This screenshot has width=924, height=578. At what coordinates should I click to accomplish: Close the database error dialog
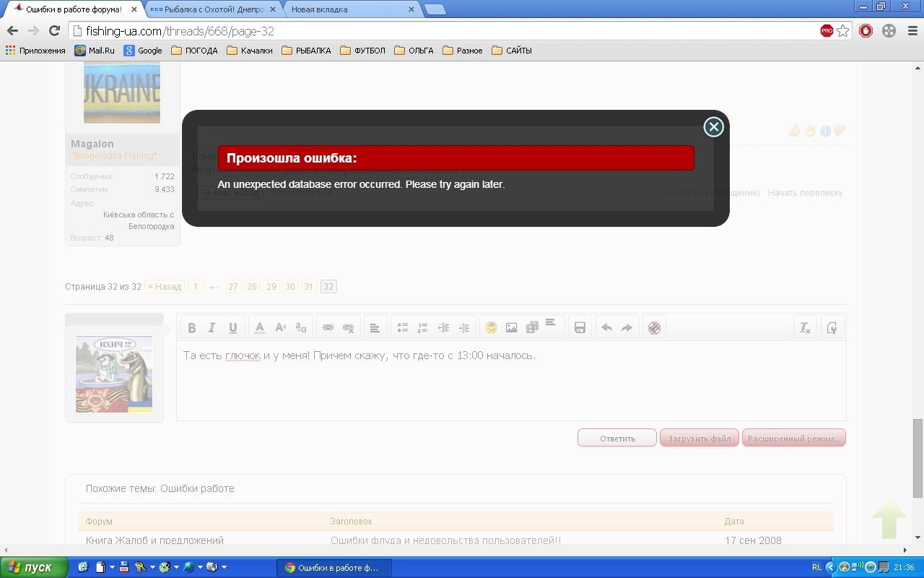point(713,127)
